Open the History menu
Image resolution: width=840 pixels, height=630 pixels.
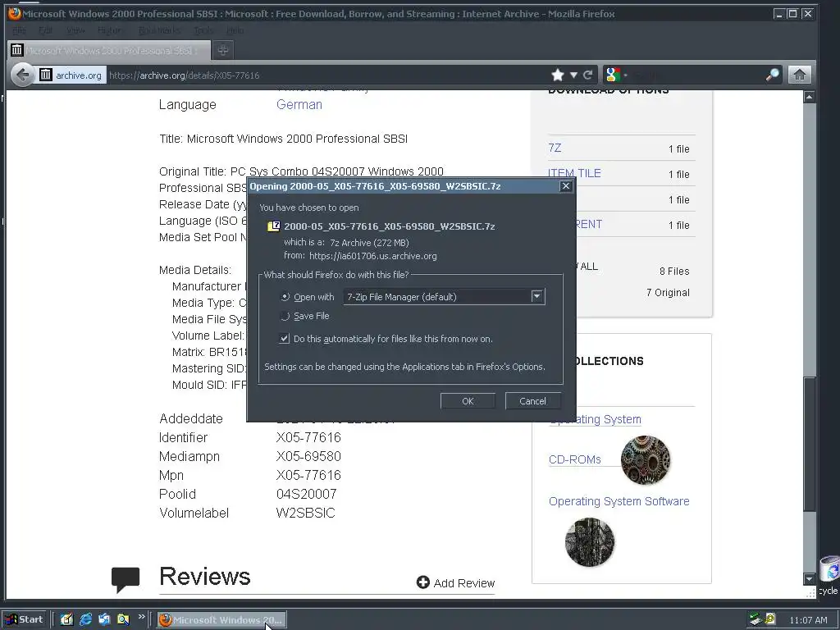pyautogui.click(x=110, y=30)
